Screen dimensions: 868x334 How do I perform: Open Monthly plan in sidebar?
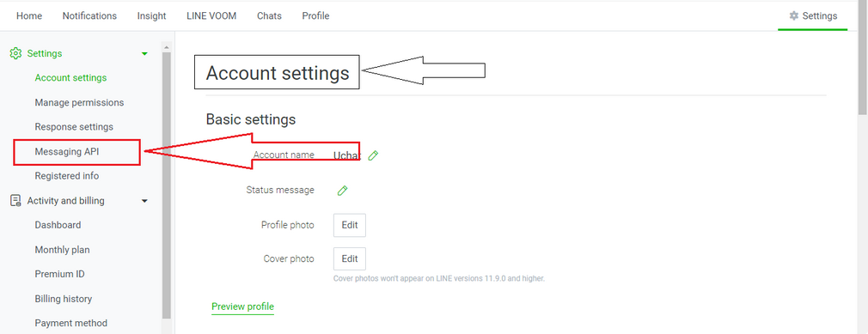[x=62, y=249]
